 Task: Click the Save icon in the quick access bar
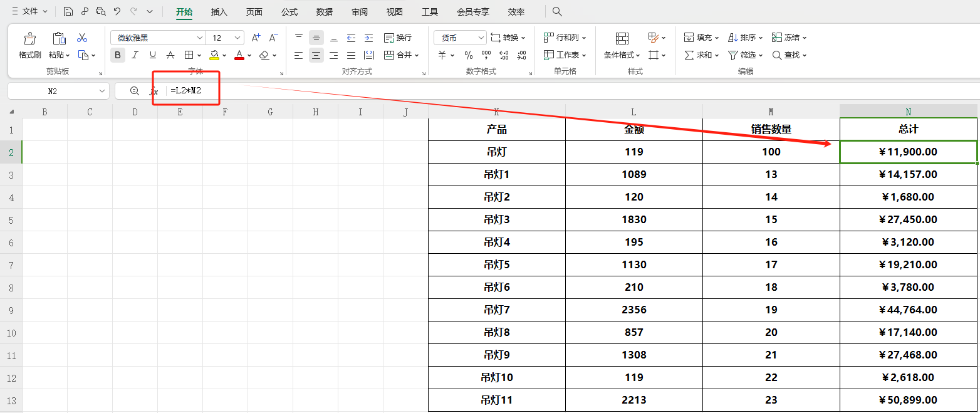tap(68, 12)
